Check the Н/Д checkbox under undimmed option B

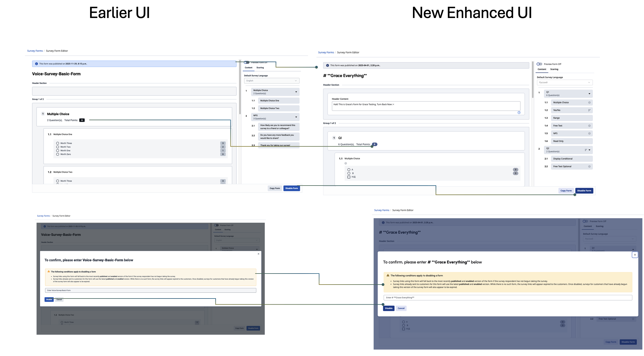pyautogui.click(x=349, y=177)
